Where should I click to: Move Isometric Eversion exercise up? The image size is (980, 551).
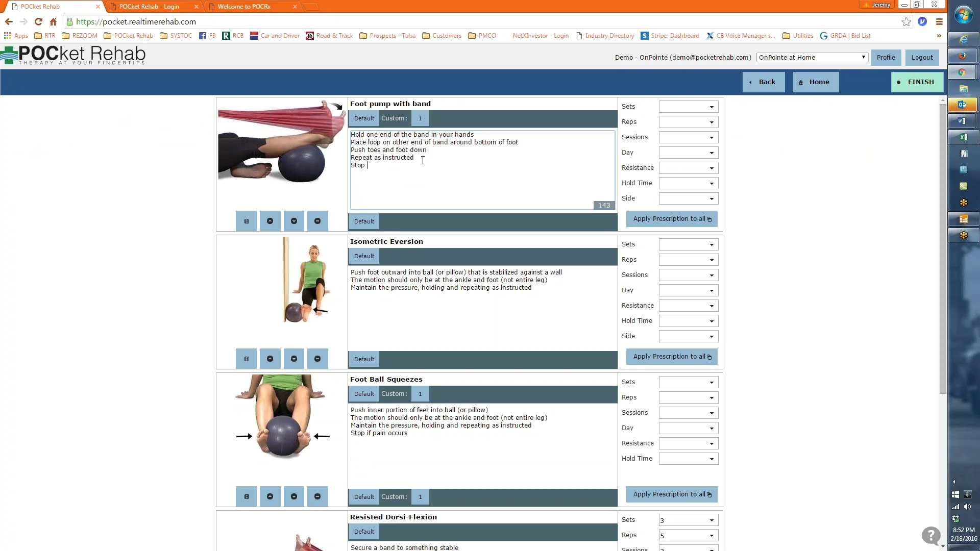270,359
